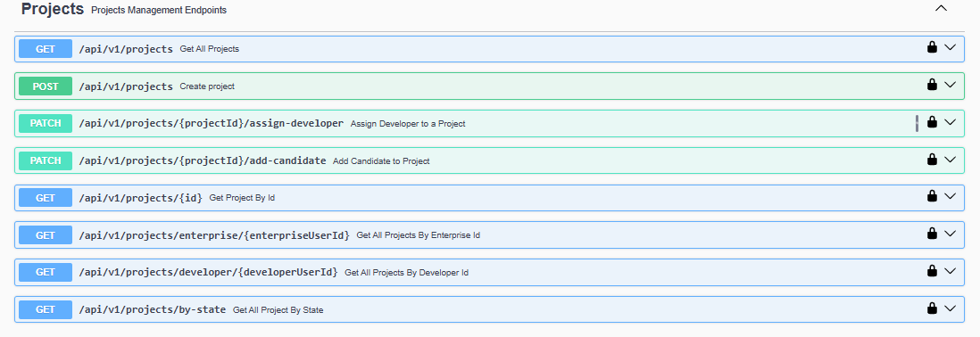Click 'Add Candidate to Project' text

[x=381, y=161]
